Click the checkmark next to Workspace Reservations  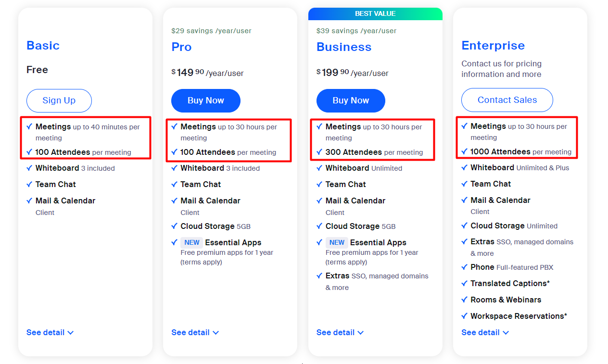coord(464,316)
